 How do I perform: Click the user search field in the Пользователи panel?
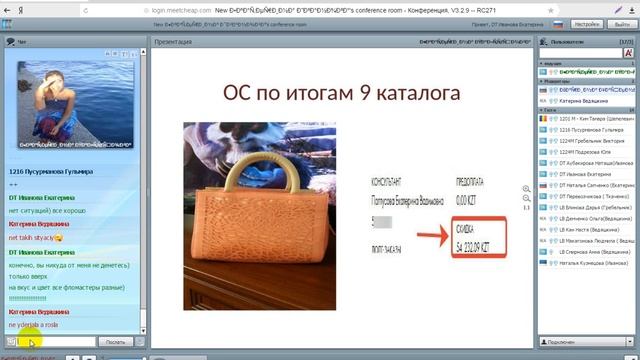[580, 53]
